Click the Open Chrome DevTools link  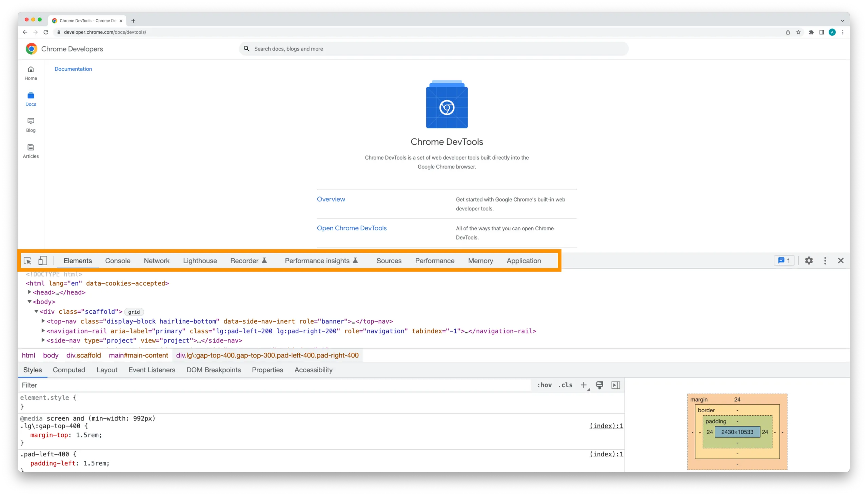352,228
